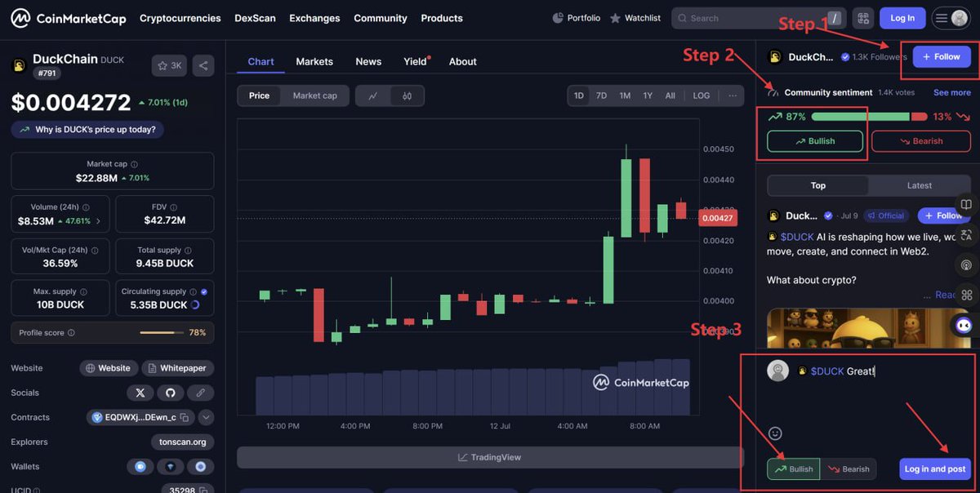This screenshot has width=980, height=493.
Task: Click the Profile score progress bar
Action: 162,333
